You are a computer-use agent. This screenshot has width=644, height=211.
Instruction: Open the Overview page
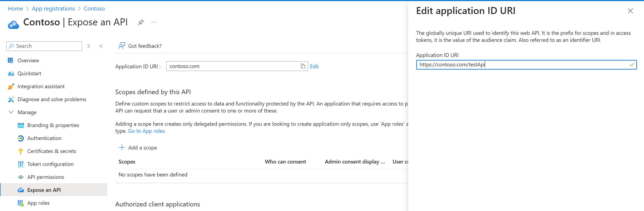28,60
